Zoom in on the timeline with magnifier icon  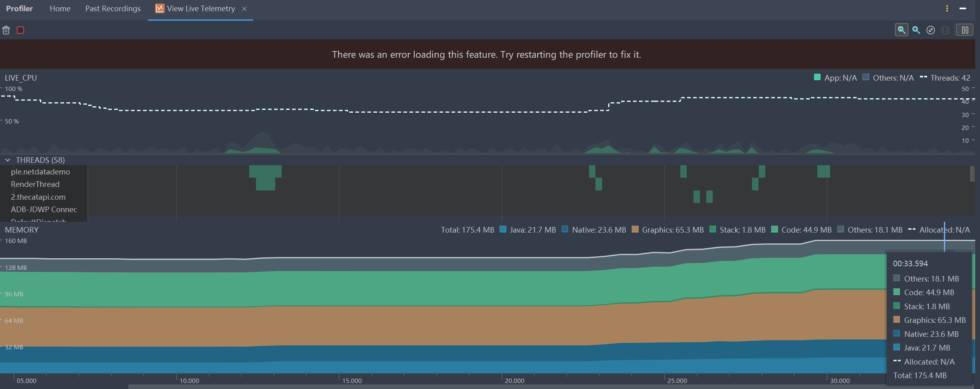(916, 30)
